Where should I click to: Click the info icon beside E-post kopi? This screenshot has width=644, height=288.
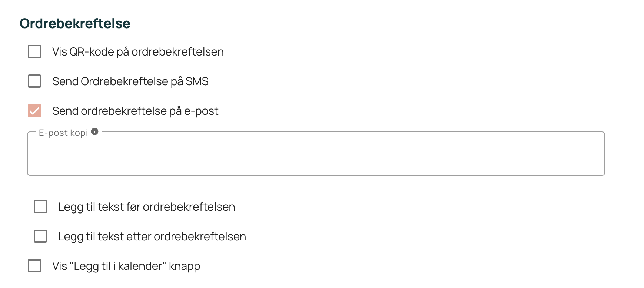[95, 131]
